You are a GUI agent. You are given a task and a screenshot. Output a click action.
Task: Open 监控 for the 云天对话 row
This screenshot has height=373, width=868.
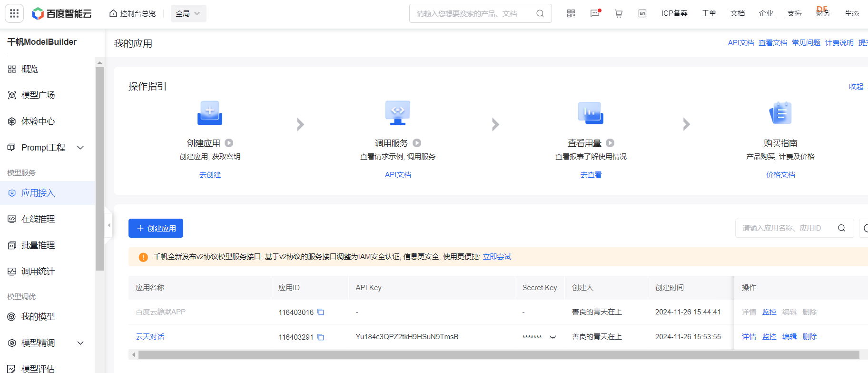769,337
